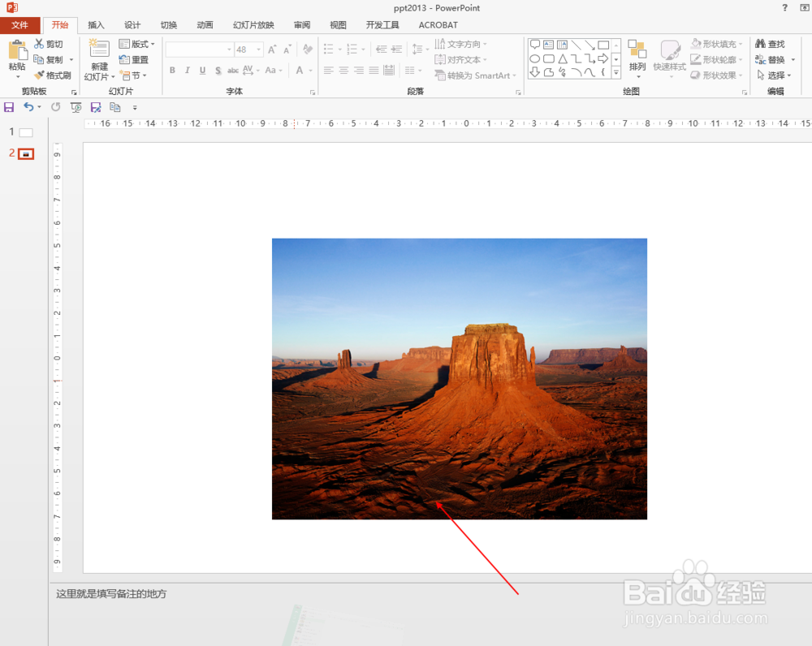Switch to the Insert (插入) tab
Image resolution: width=812 pixels, height=646 pixels.
96,25
